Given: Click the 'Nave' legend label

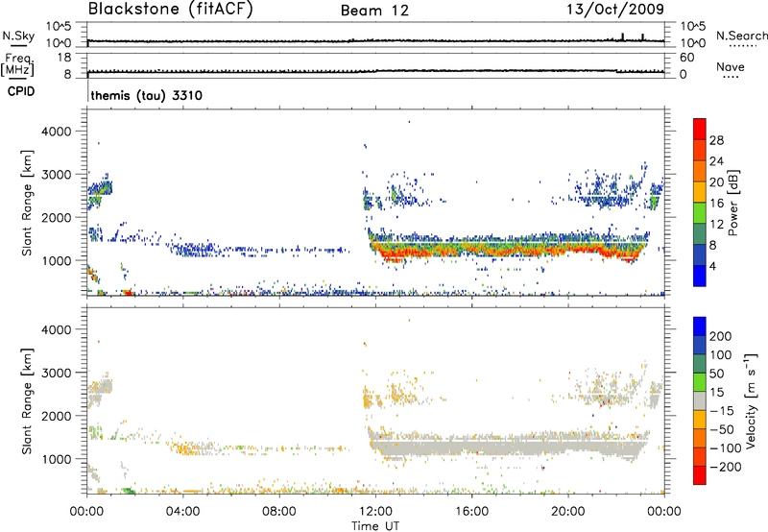Looking at the screenshot, I should coord(731,66).
